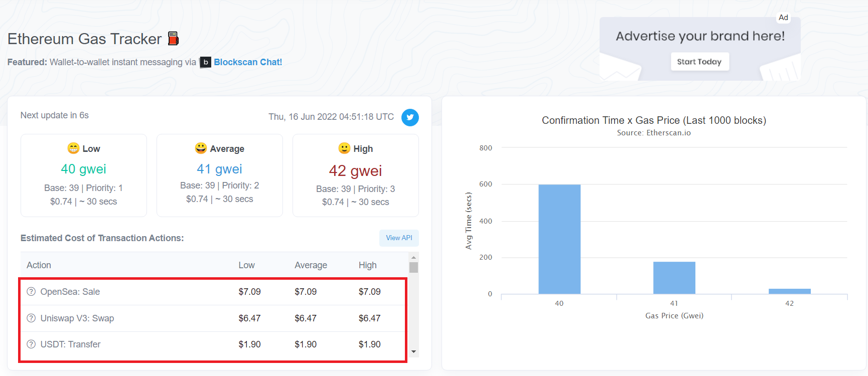This screenshot has width=868, height=376.
Task: Click USDT Transfer High cost $1.90
Action: [370, 344]
